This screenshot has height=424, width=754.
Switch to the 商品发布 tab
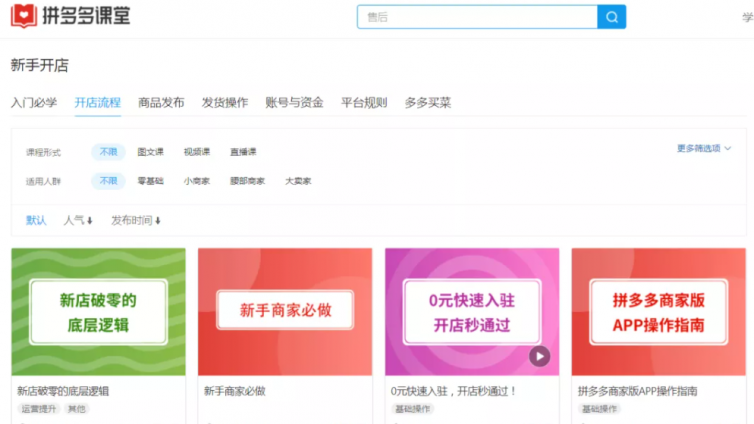161,102
